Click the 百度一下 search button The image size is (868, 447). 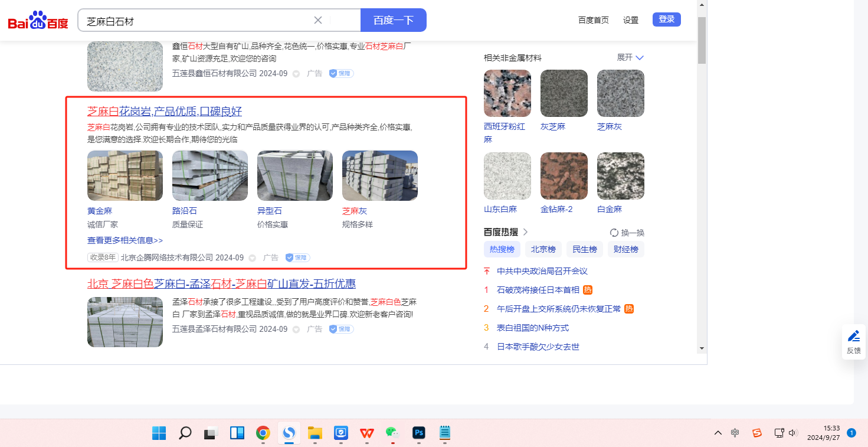[x=394, y=20]
